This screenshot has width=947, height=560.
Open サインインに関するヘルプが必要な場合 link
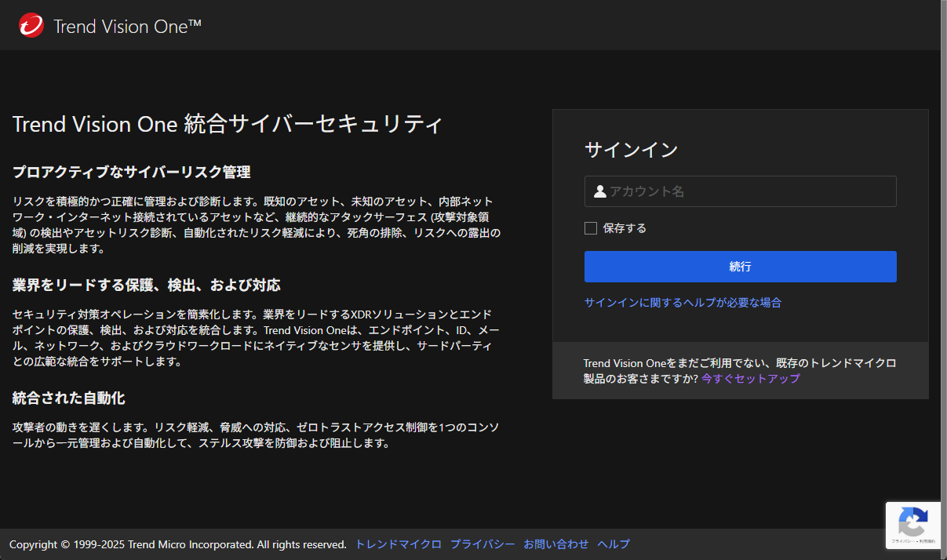pyautogui.click(x=682, y=302)
